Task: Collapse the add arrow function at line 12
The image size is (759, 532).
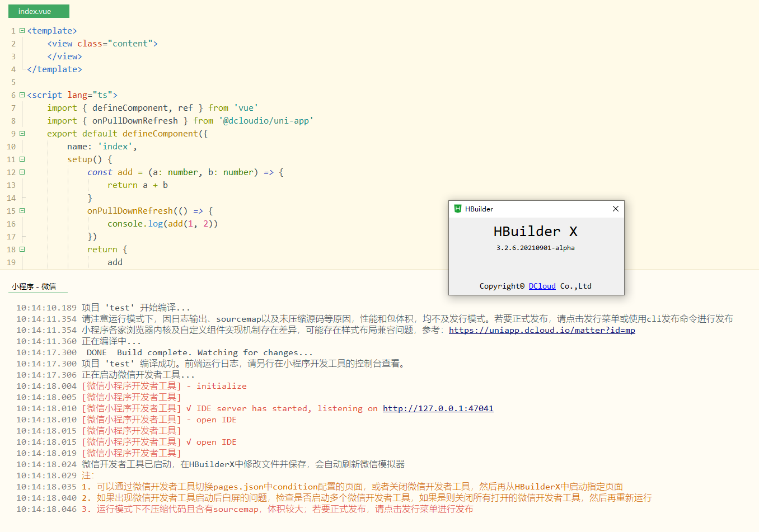Action: 22,172
